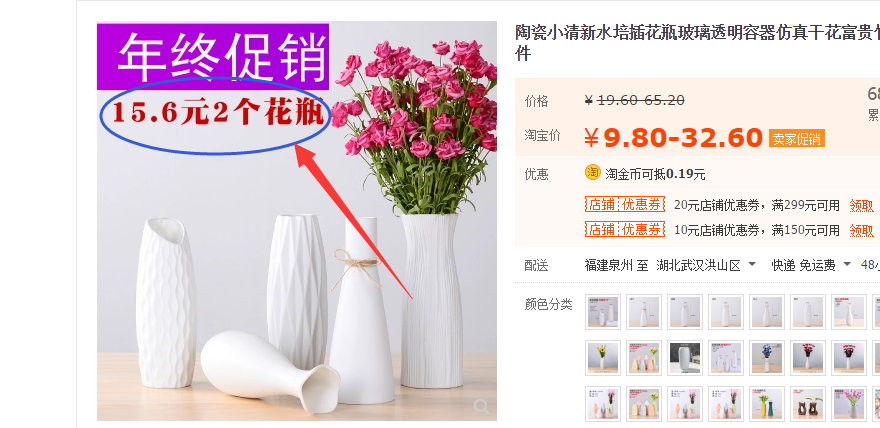This screenshot has height=428, width=880.
Task: Choose the gray vase on dark background option
Action: click(x=685, y=358)
